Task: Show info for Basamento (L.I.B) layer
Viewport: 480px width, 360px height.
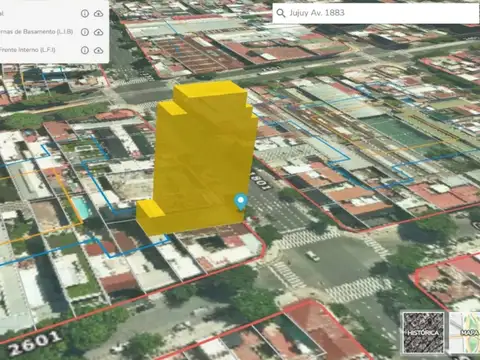Action: pyautogui.click(x=85, y=32)
